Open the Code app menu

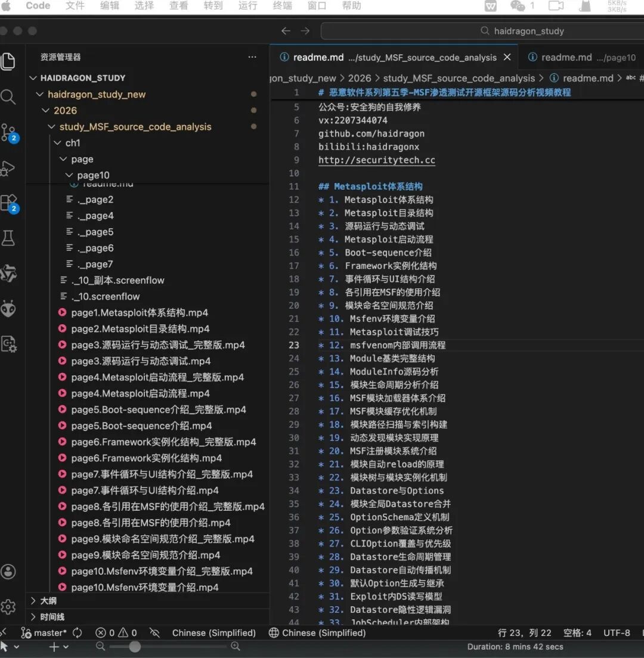38,6
